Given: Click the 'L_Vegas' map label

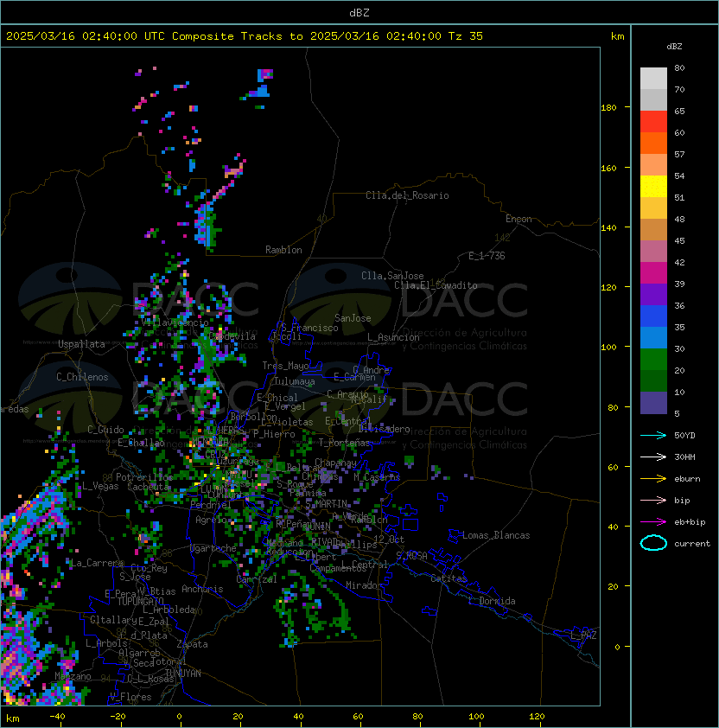Looking at the screenshot, I should point(100,486).
